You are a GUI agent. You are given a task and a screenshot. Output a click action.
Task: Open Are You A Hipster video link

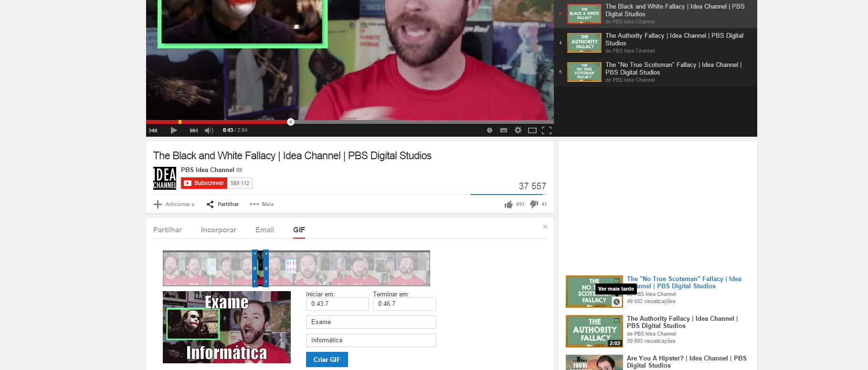pos(687,362)
